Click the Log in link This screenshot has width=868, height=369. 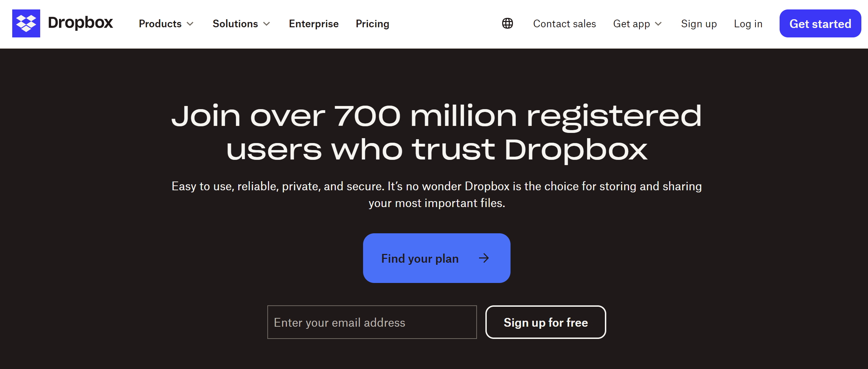point(748,24)
